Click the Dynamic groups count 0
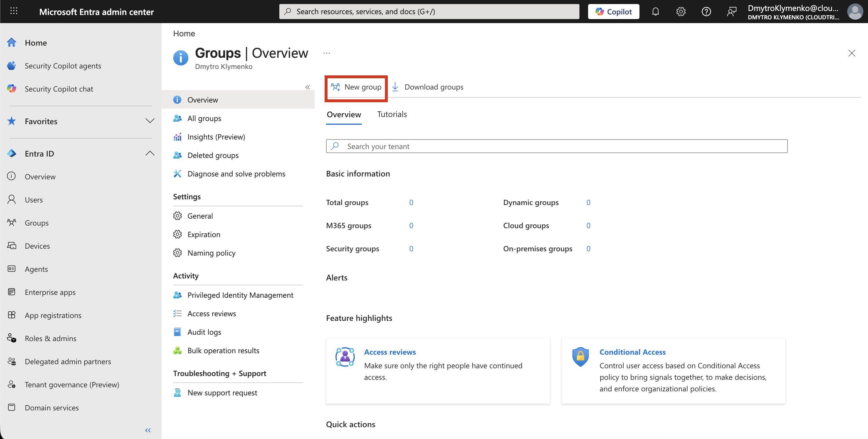The height and width of the screenshot is (439, 868). [x=588, y=202]
